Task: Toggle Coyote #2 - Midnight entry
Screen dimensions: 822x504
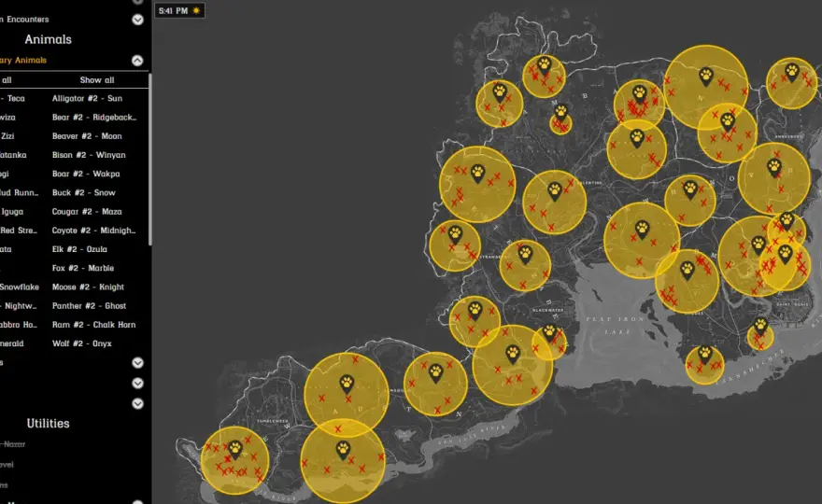Action: [x=93, y=231]
